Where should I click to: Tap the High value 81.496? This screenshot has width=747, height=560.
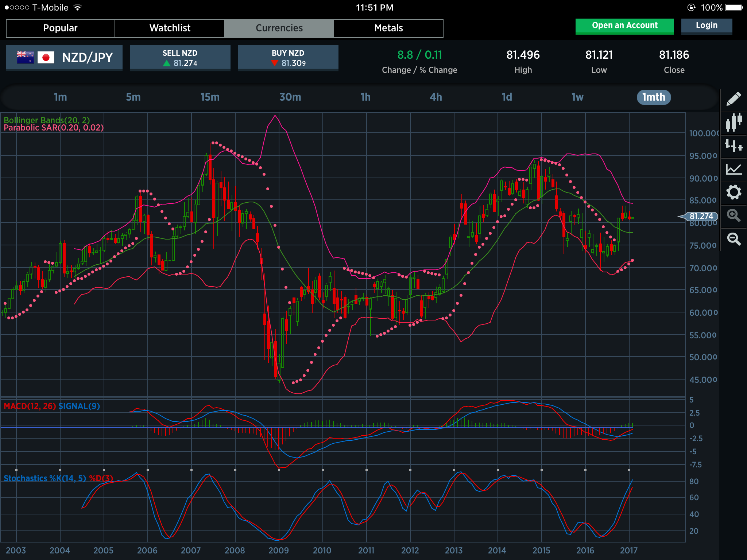point(523,55)
